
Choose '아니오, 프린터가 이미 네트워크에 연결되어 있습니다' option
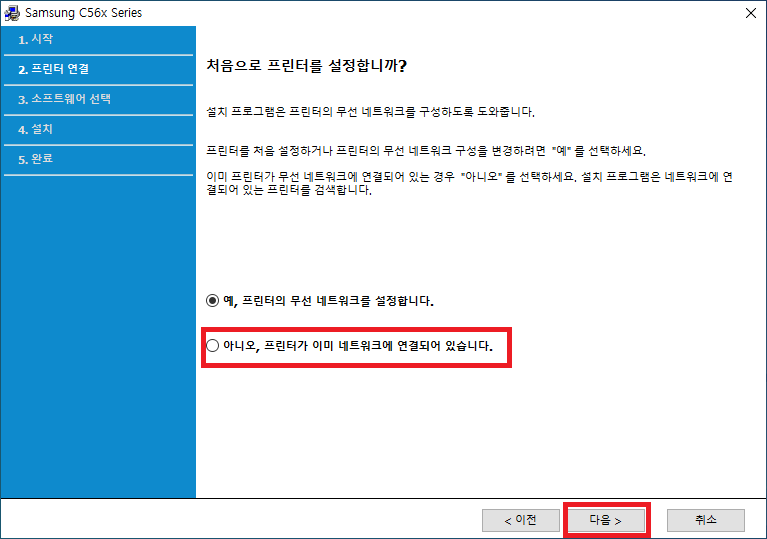click(211, 346)
